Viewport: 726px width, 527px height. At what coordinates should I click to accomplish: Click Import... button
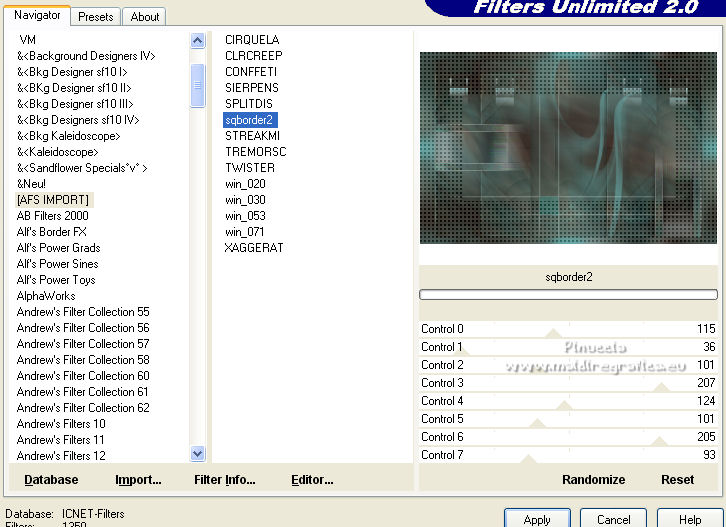pos(138,480)
